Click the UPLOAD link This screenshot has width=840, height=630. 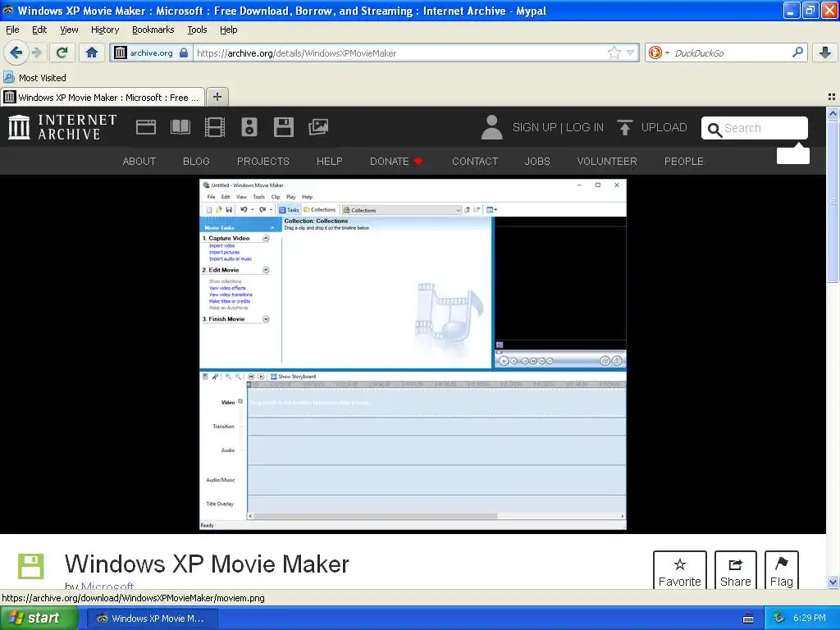click(664, 127)
